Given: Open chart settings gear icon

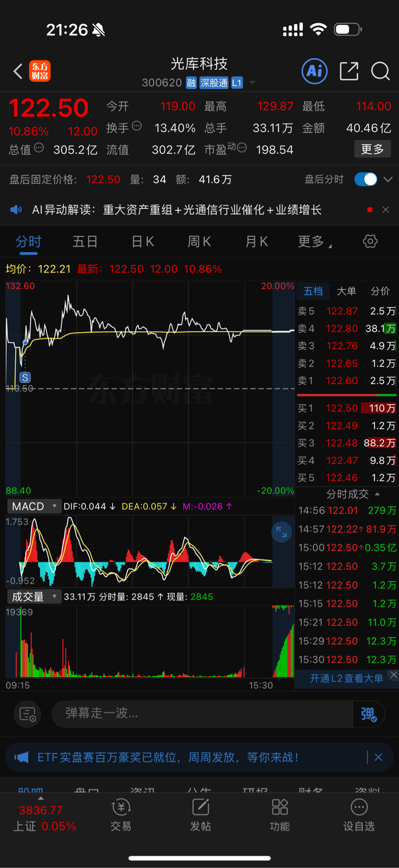Looking at the screenshot, I should (370, 241).
